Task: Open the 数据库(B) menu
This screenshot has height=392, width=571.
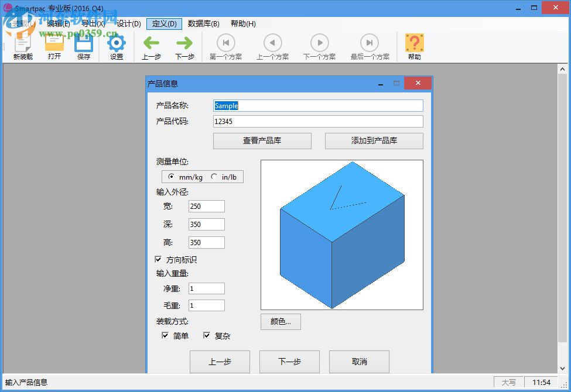Action: (x=202, y=25)
